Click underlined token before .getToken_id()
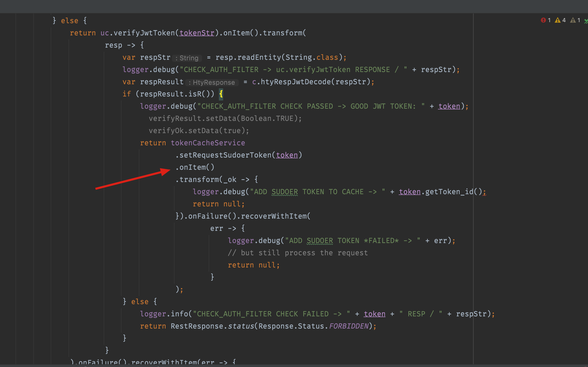 click(x=410, y=192)
